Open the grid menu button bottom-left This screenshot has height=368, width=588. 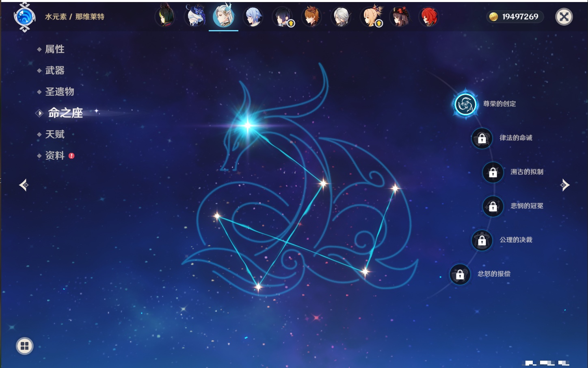pyautogui.click(x=24, y=346)
